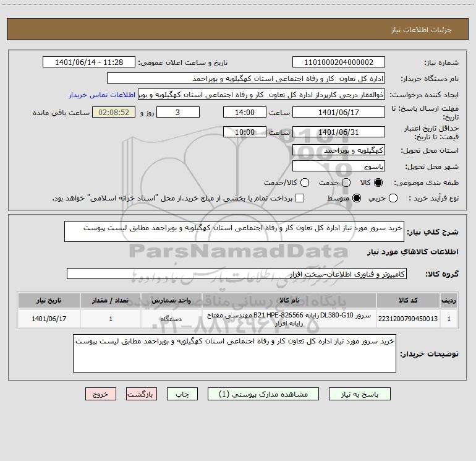Click the ایجاد کننده درخواست field

pyautogui.click(x=261, y=95)
